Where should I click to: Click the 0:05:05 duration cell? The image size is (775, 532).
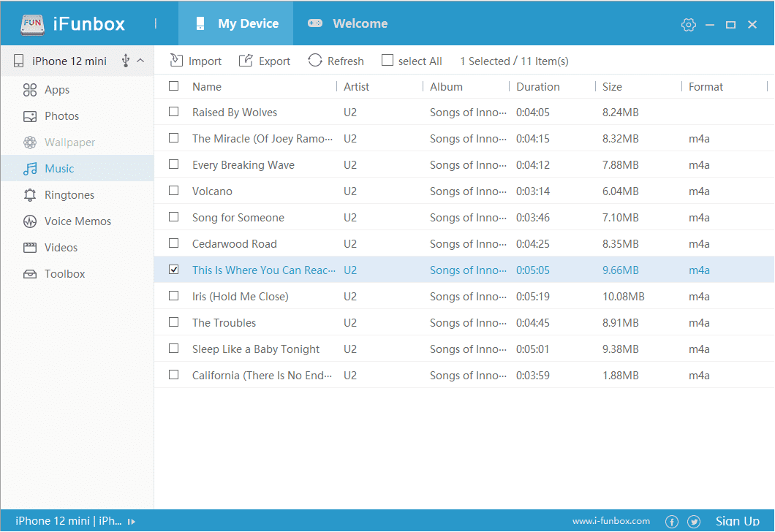pos(533,270)
